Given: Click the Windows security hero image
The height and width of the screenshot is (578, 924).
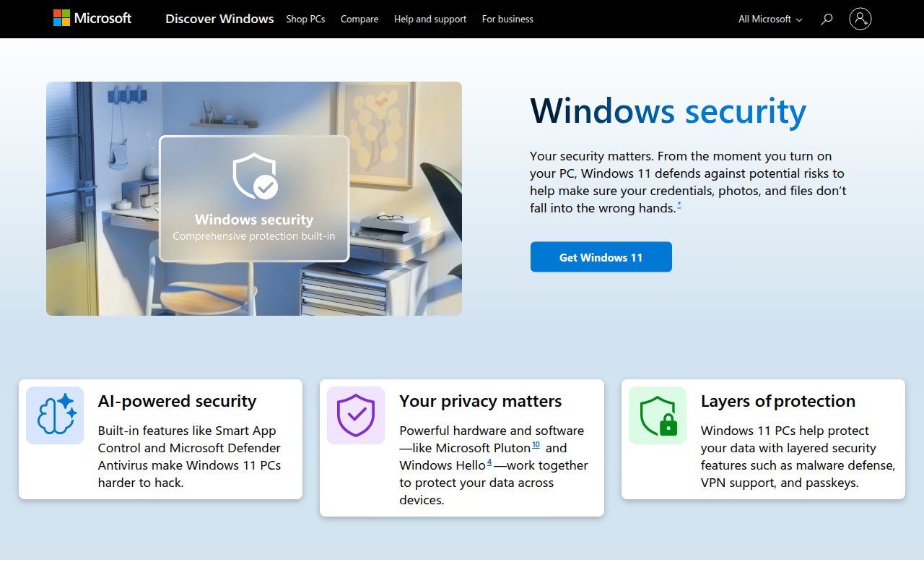Looking at the screenshot, I should [254, 199].
